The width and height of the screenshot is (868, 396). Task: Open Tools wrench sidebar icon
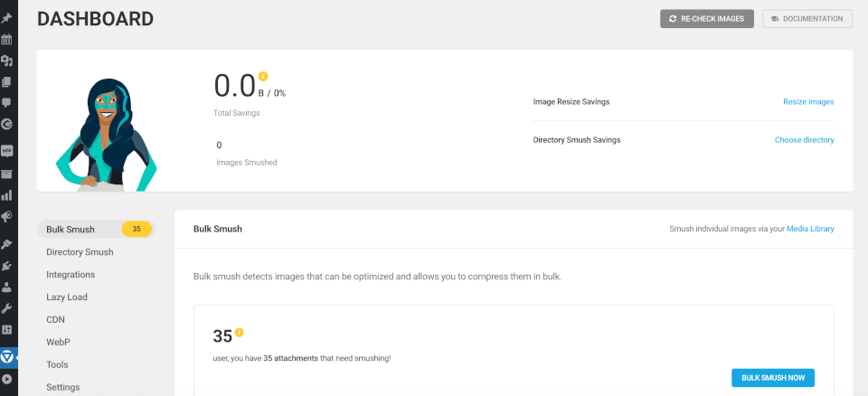tap(6, 308)
